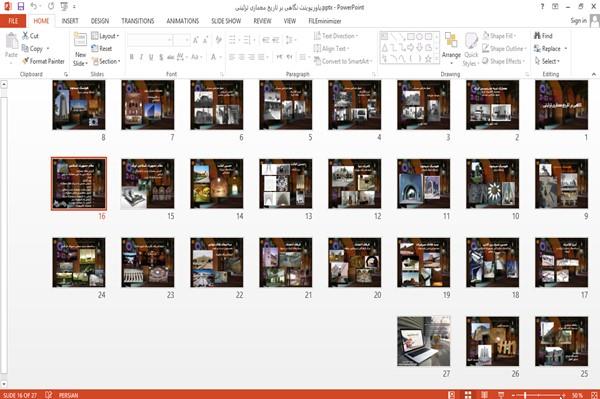The height and width of the screenshot is (399, 600).
Task: Open the Section dropdown
Action: (106, 61)
